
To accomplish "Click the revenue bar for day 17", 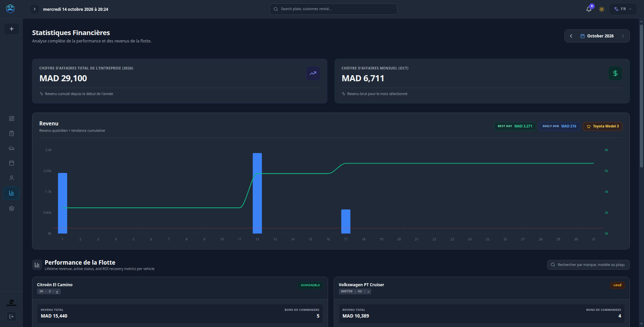I will tap(346, 221).
